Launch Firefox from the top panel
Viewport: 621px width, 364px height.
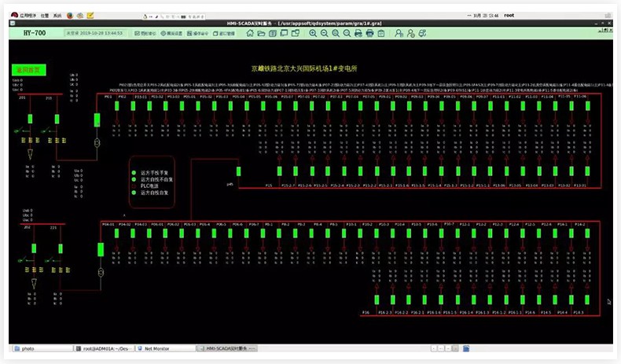coord(69,15)
